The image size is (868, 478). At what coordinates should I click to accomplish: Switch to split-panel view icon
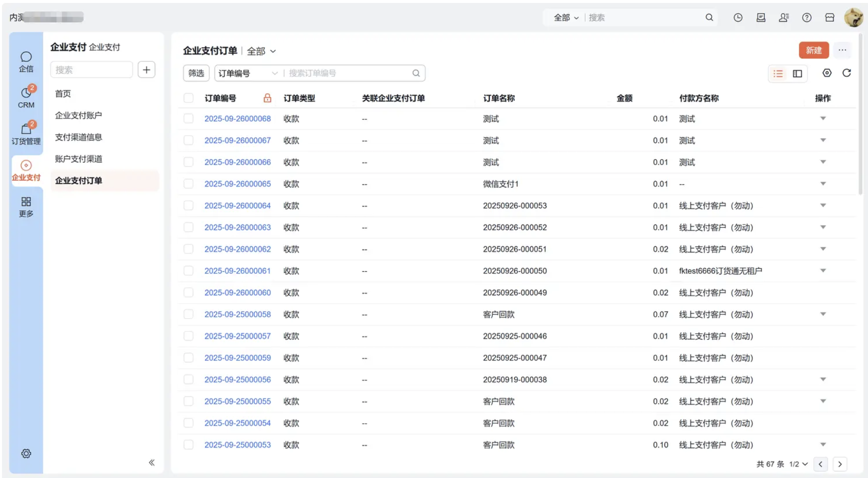coord(798,73)
